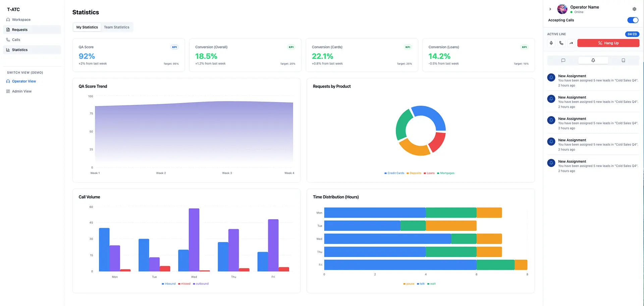Image resolution: width=644 pixels, height=306 pixels.
Task: Open Operator View from Switch View section
Action: point(23,81)
